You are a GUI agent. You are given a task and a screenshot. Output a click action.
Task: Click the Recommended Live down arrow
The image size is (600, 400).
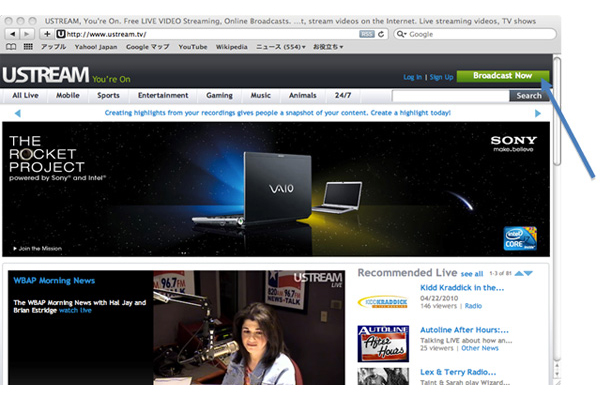click(x=528, y=273)
